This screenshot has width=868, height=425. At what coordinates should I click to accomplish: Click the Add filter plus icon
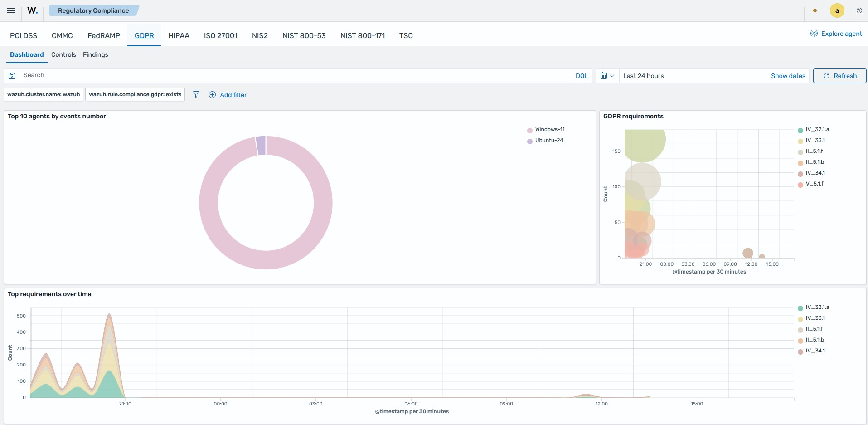point(212,95)
